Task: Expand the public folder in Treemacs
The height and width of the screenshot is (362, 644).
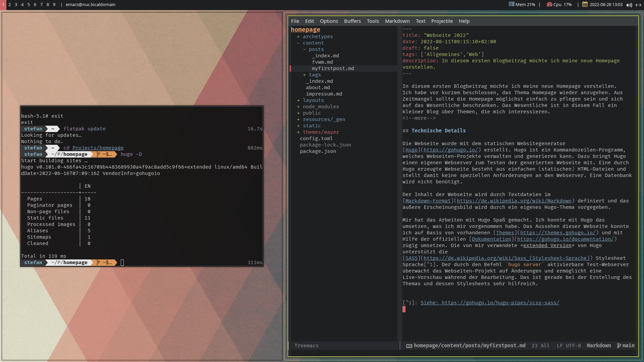Action: click(x=298, y=113)
